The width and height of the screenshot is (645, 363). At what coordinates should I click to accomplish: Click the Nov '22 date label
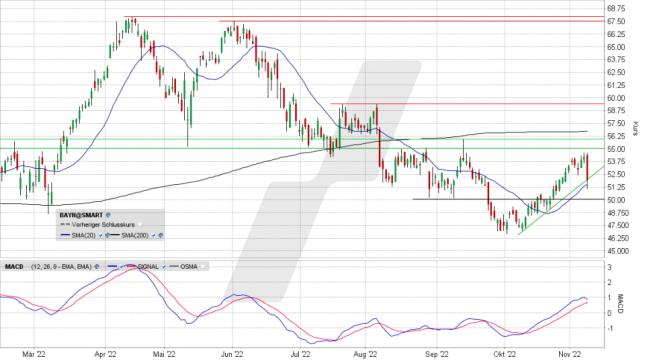click(570, 354)
